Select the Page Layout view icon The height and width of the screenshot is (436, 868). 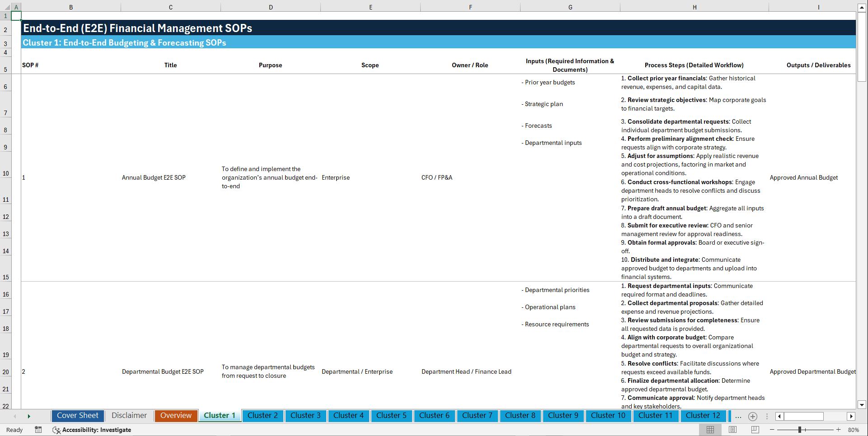coord(732,430)
